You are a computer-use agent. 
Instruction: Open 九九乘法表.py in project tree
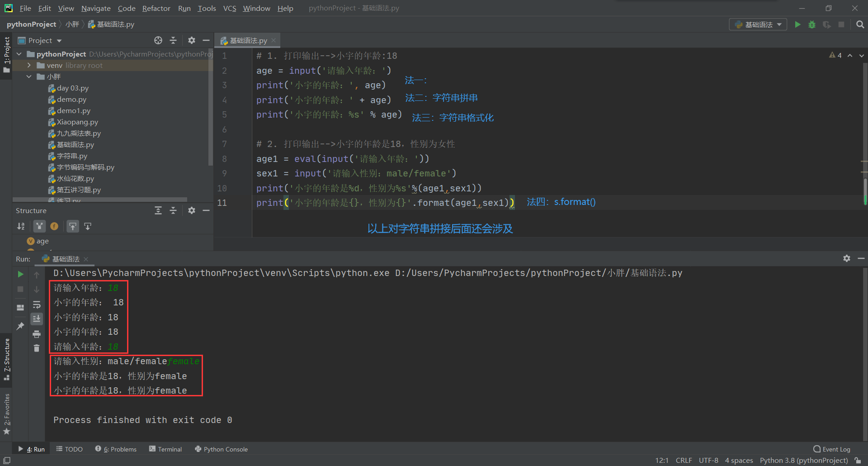point(79,133)
